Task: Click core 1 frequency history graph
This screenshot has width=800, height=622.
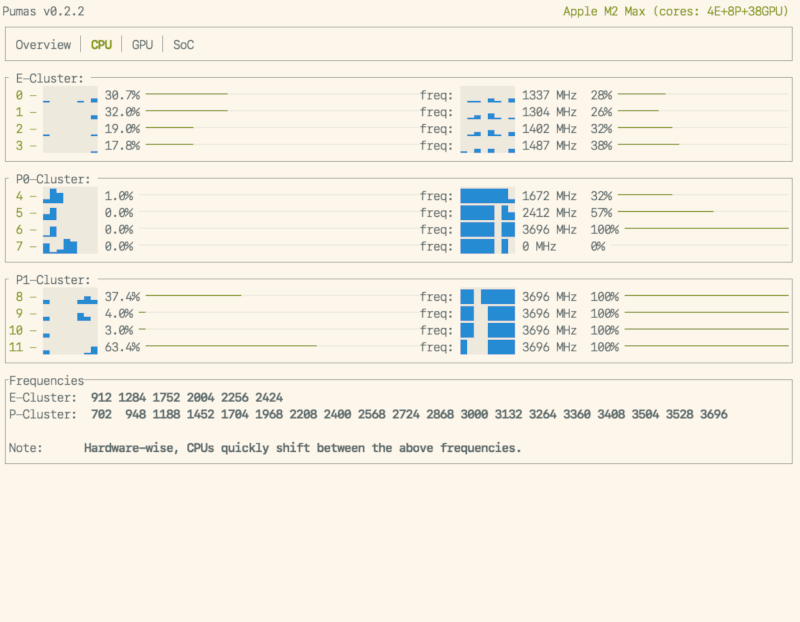Action: click(x=487, y=112)
